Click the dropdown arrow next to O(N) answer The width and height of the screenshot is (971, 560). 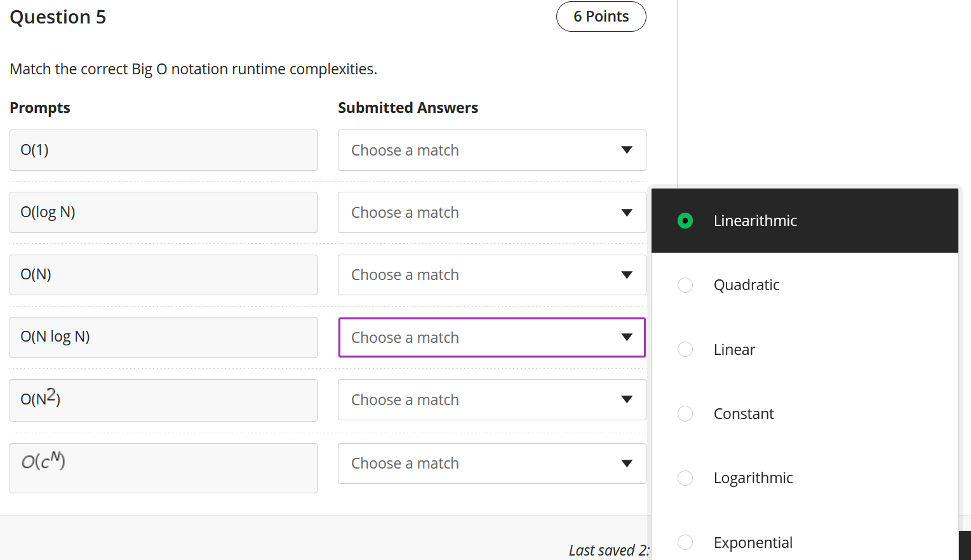coord(627,275)
